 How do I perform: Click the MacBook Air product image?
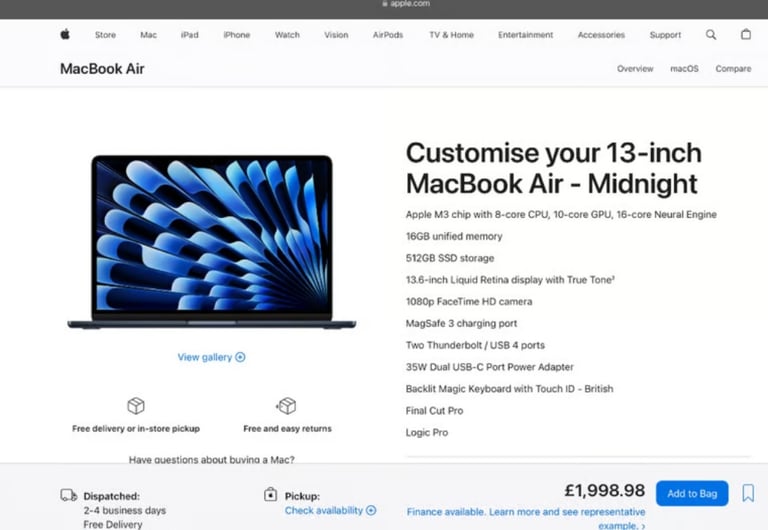[x=212, y=242]
